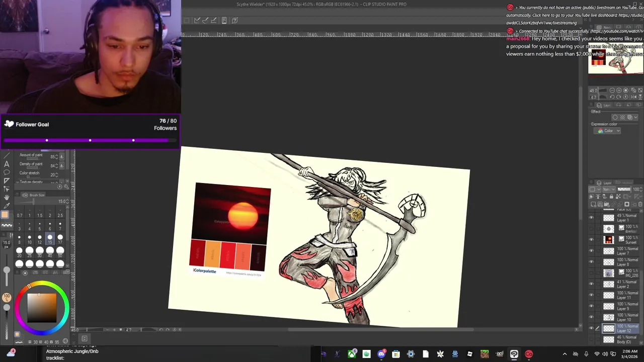Enable the Layer color effect icon
The image size is (644, 362).
click(x=629, y=117)
